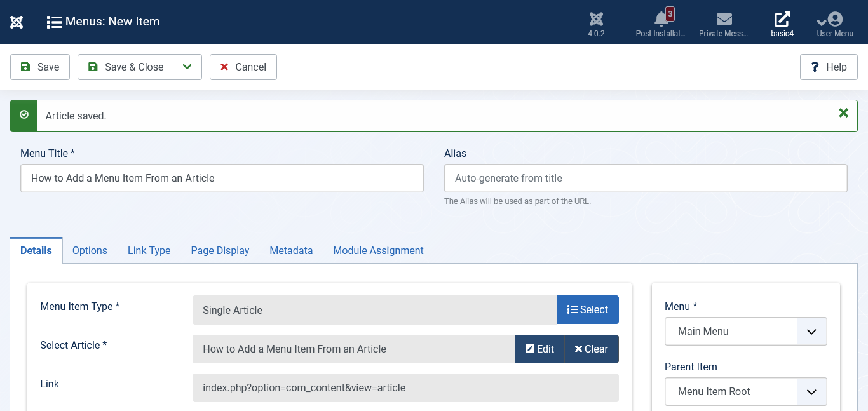Click the Joomla logo in header

17,22
